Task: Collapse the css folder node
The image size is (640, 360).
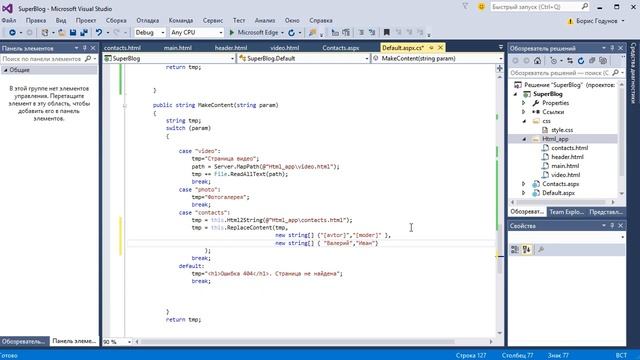Action: coord(524,121)
